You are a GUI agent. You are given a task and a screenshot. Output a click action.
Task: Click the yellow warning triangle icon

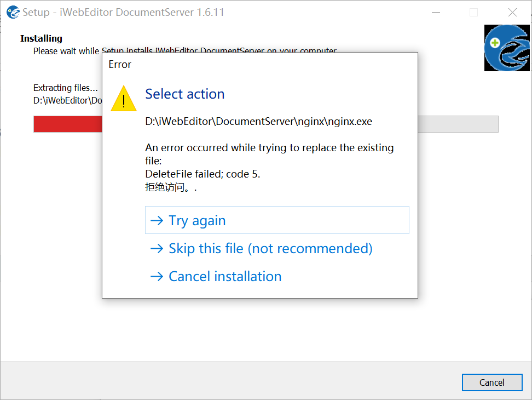tap(123, 99)
